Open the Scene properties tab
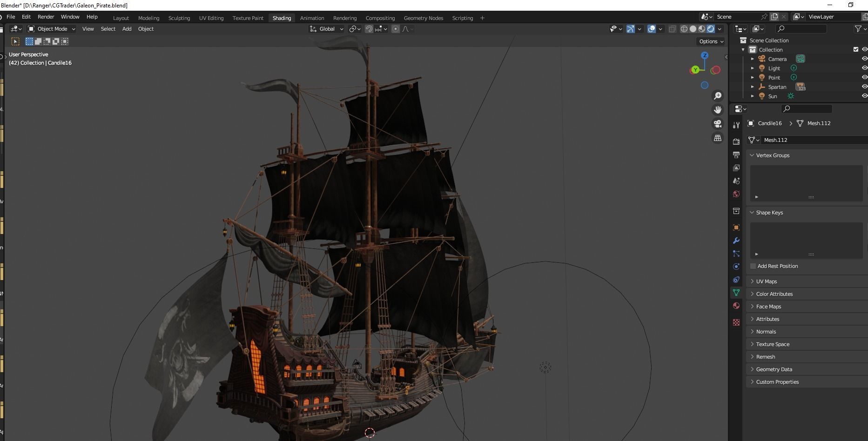The image size is (868, 441). pos(736,181)
